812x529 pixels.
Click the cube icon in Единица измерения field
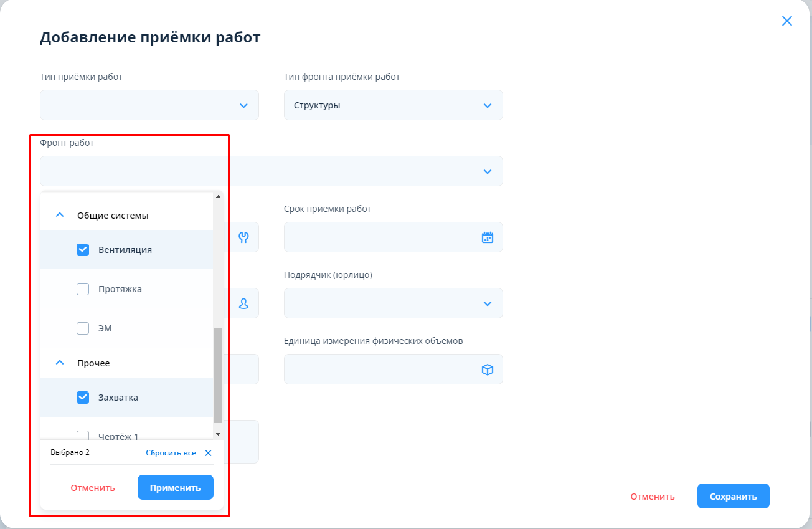point(487,369)
